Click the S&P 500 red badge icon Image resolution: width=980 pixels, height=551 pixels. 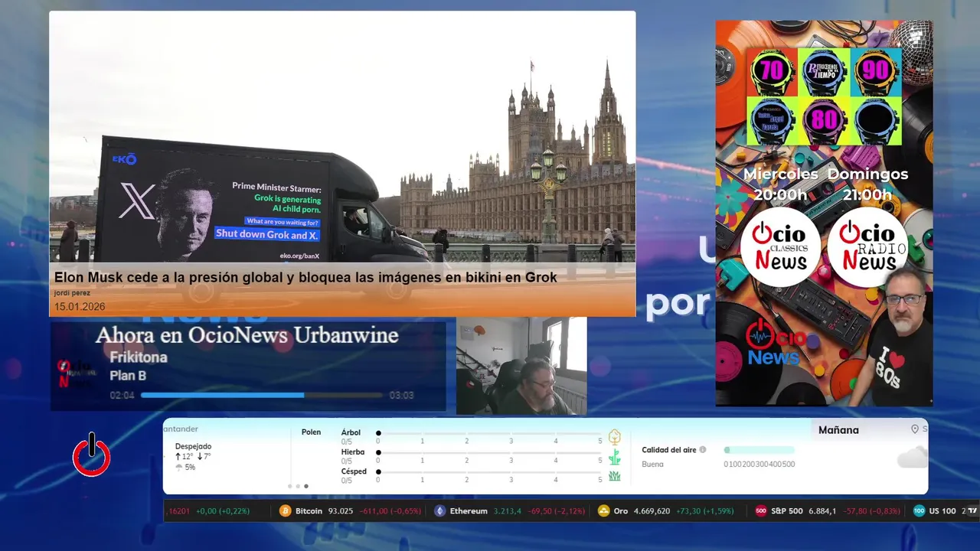(x=761, y=511)
